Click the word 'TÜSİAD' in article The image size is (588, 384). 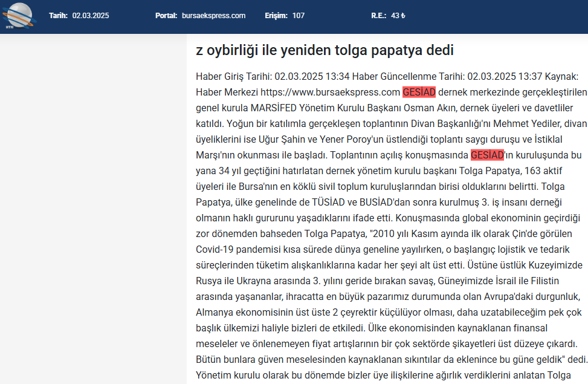click(x=328, y=203)
